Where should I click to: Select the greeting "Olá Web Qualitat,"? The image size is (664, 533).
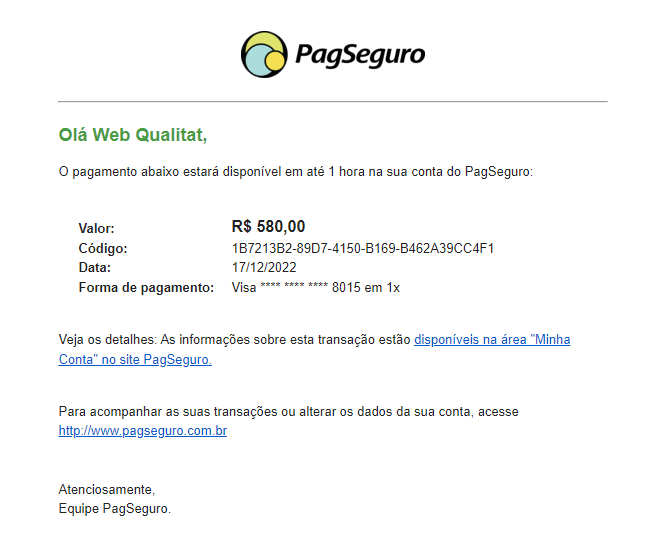point(133,135)
